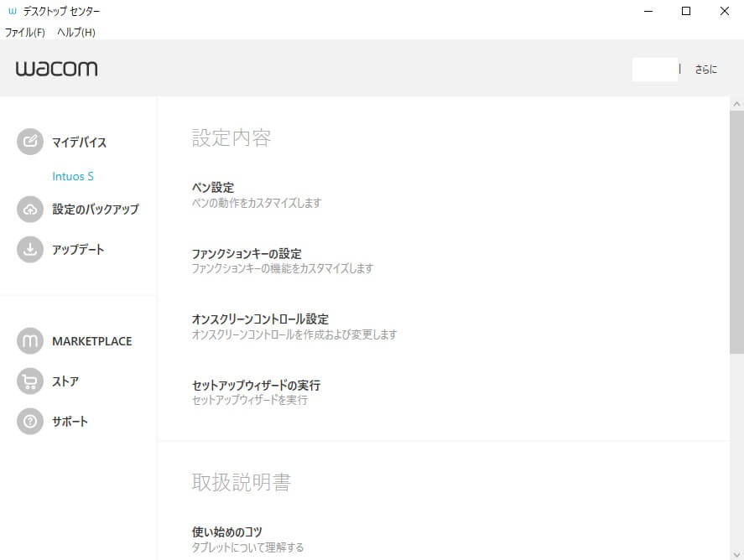Minimize the Desktop Center window
Viewport: 744px width, 560px height.
point(648,11)
